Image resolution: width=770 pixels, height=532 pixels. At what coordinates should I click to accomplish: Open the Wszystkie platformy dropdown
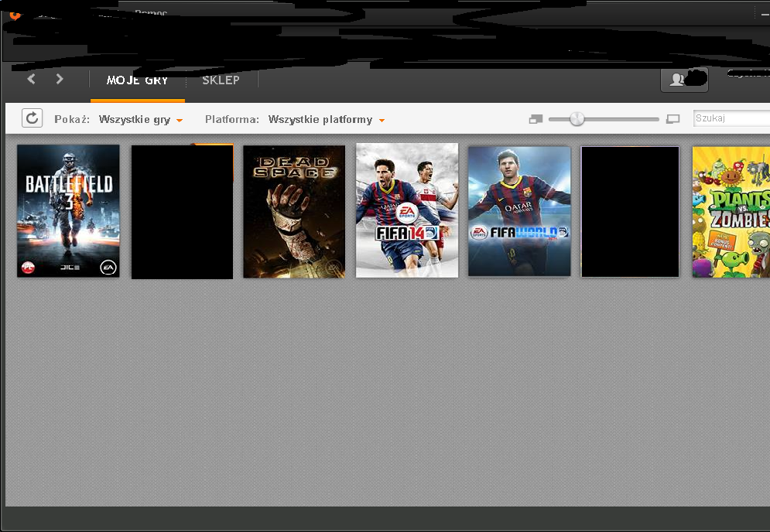pos(327,120)
